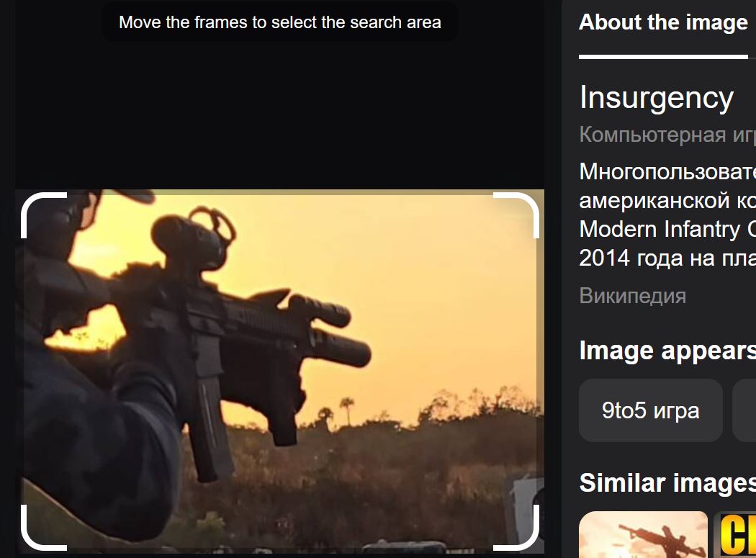Click the Image appears section heading
Viewport: 756px width, 558px height.
coord(667,351)
